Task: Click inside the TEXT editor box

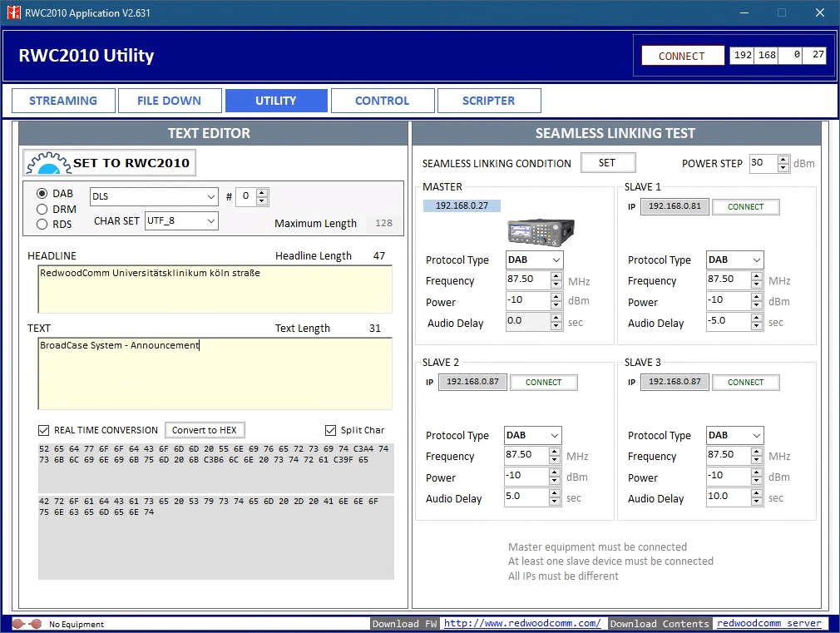Action: (215, 373)
